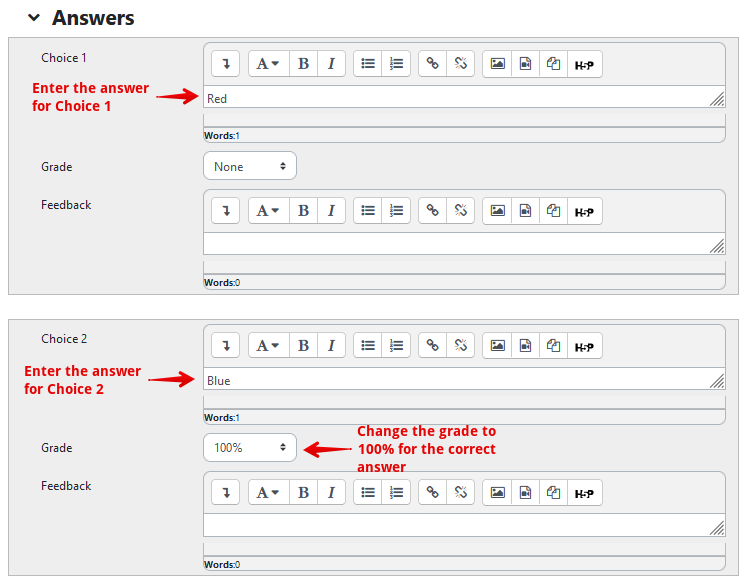Apply bold in Choice 1 editor

point(303,64)
